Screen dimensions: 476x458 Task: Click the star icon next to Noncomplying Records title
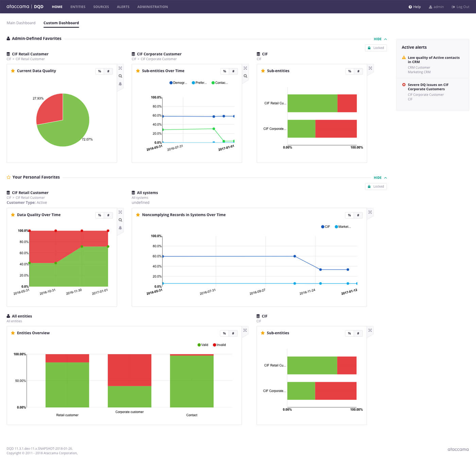click(x=138, y=215)
